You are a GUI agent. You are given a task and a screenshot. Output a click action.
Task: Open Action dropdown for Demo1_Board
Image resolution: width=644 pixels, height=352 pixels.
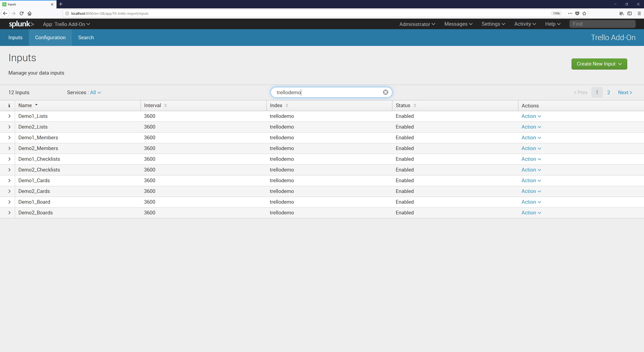(531, 202)
